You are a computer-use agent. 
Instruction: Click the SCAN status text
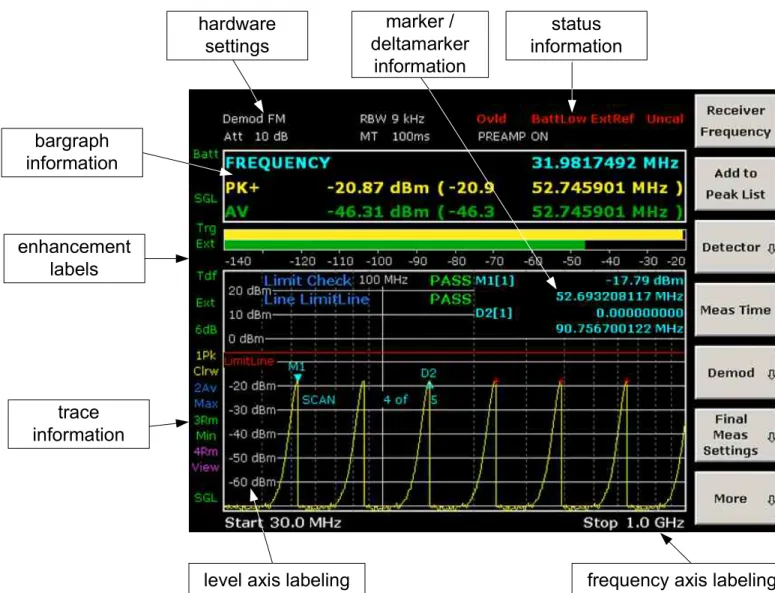coord(318,400)
